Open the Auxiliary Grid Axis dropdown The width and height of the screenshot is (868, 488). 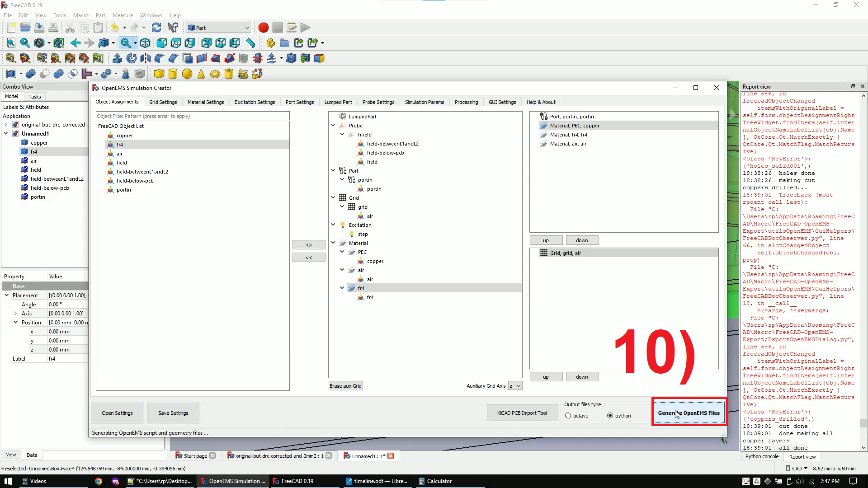[x=515, y=386]
